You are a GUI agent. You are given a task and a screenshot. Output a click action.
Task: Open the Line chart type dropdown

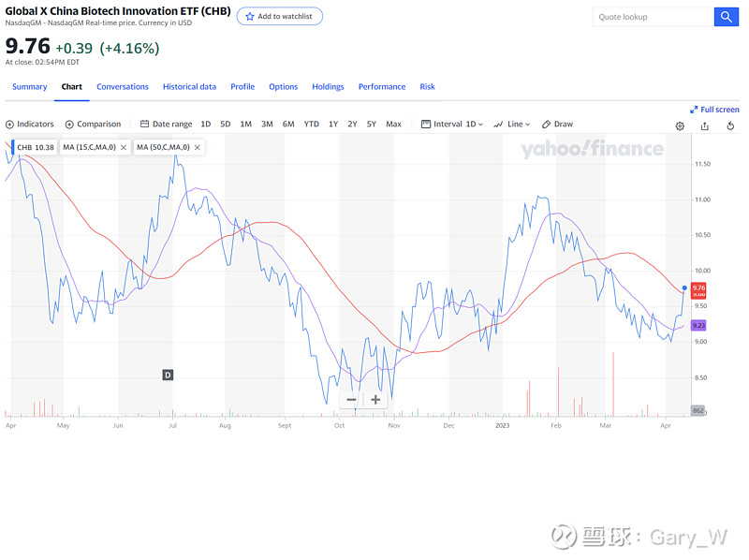tap(514, 124)
